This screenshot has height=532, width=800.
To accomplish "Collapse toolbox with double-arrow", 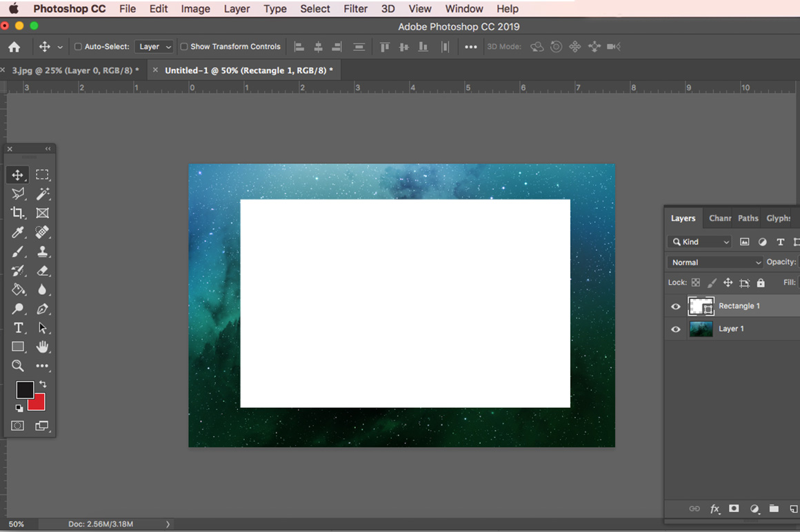I will click(x=48, y=149).
